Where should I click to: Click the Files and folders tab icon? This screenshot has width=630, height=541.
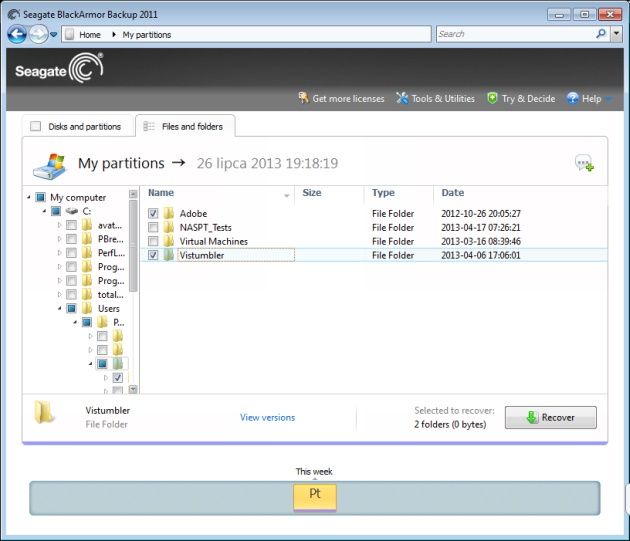tap(149, 126)
